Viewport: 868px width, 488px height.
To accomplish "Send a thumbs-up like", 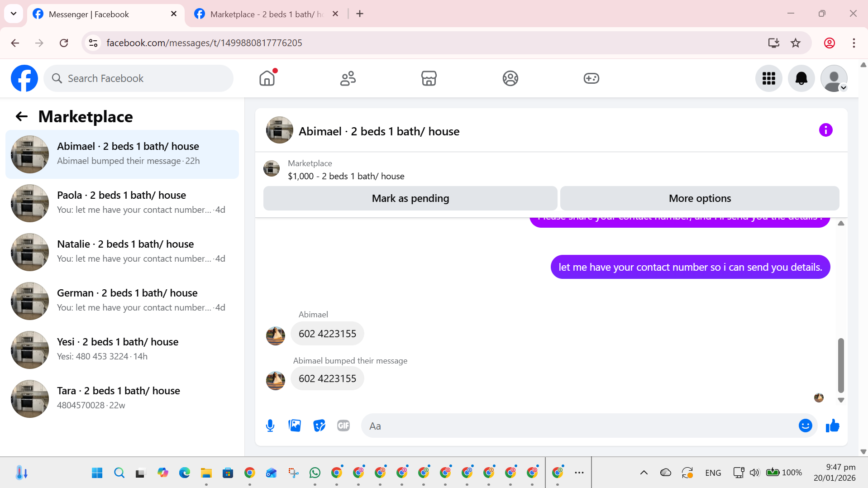I will [832, 426].
